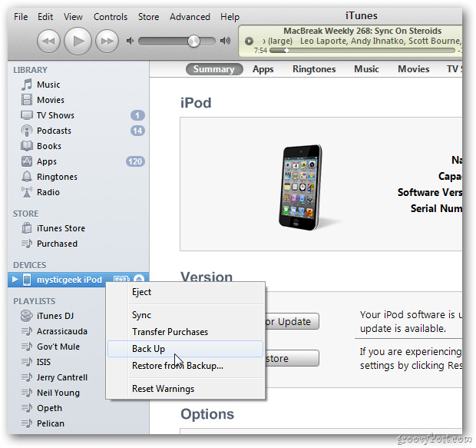Open the Advanced menu
Screen dimensions: 476x448
(190, 17)
